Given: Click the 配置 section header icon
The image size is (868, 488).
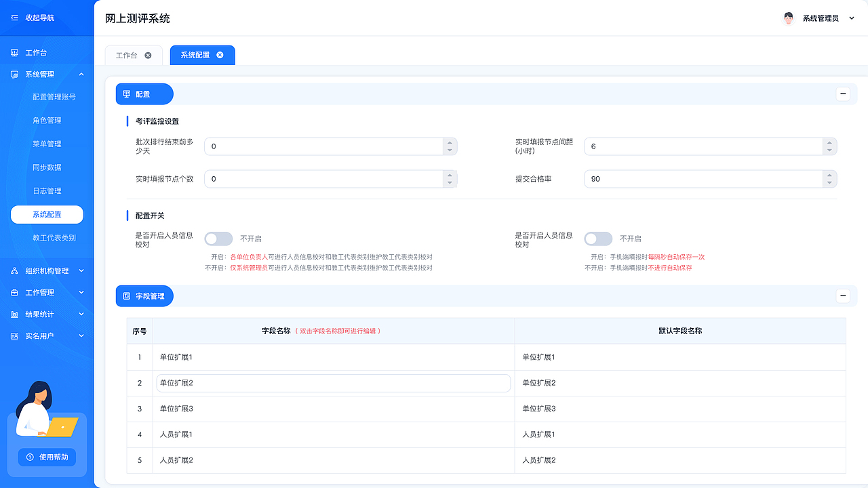Looking at the screenshot, I should tap(126, 94).
